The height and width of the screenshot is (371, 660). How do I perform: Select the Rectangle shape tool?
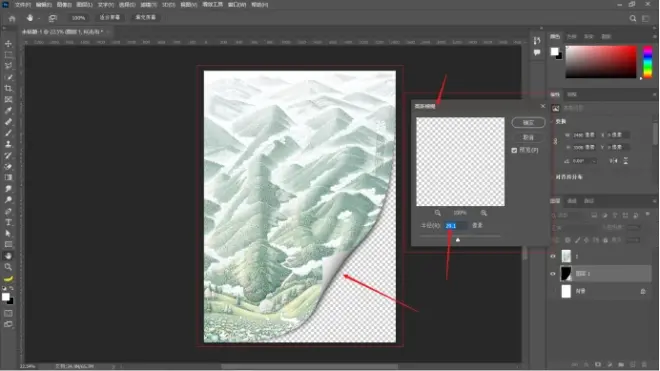[x=8, y=245]
